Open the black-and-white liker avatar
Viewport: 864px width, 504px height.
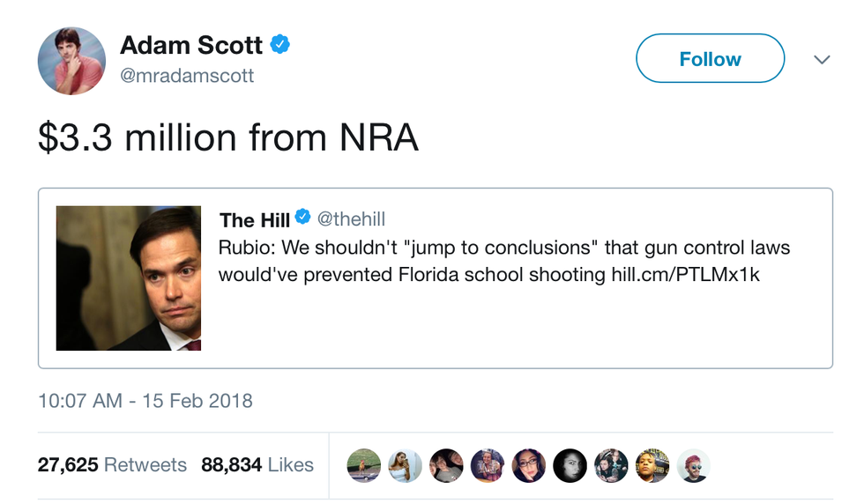click(570, 465)
